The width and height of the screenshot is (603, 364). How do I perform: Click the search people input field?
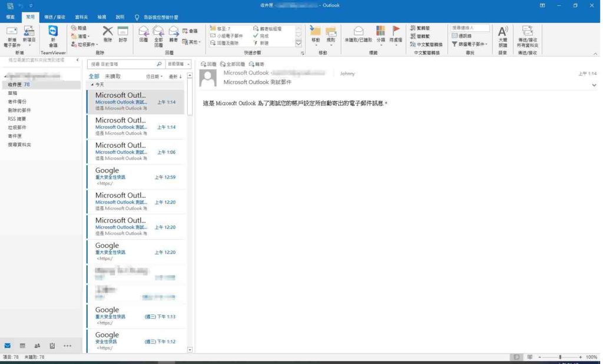click(x=470, y=28)
